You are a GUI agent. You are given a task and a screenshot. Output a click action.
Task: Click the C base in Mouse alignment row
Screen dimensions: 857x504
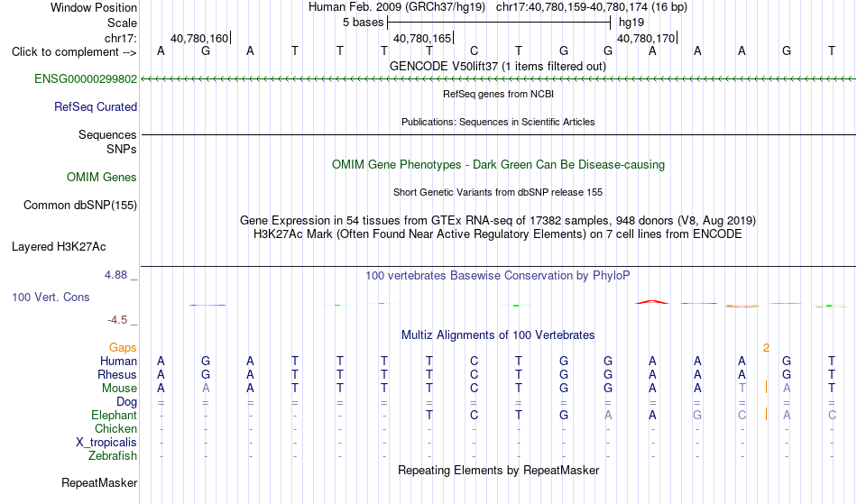pyautogui.click(x=474, y=389)
